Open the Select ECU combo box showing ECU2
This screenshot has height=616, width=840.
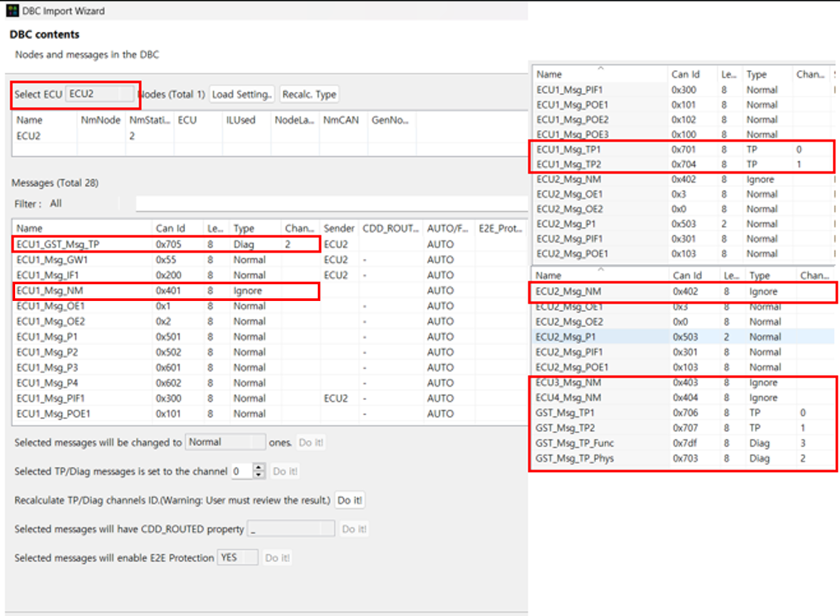pyautogui.click(x=100, y=94)
